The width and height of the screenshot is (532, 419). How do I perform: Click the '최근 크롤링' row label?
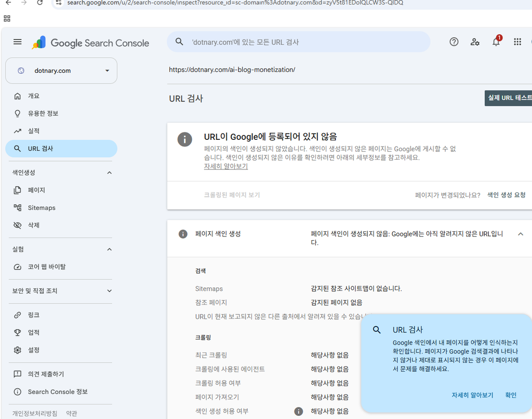tap(211, 355)
